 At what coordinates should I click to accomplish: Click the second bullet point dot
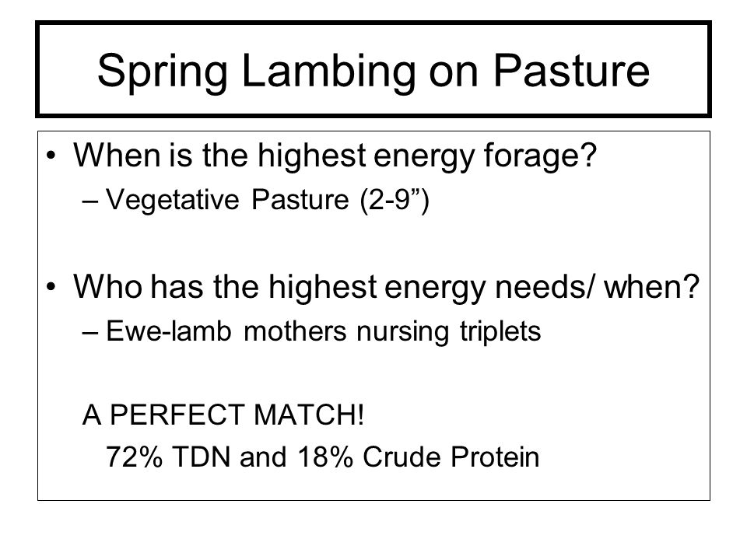click(51, 287)
